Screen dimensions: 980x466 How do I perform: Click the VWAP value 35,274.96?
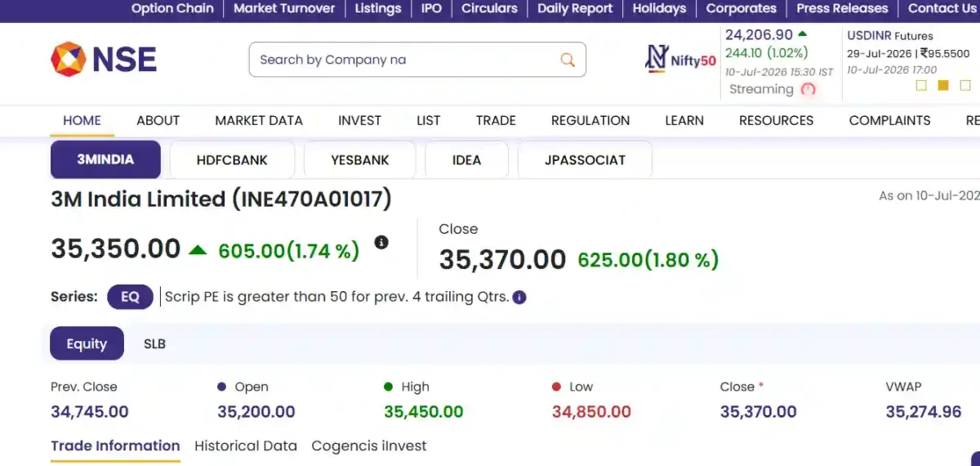pos(924,411)
